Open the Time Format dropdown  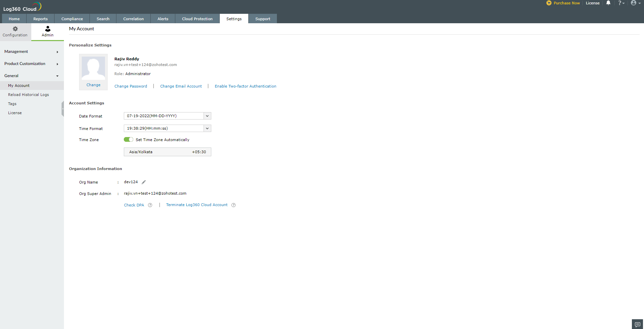tap(167, 128)
